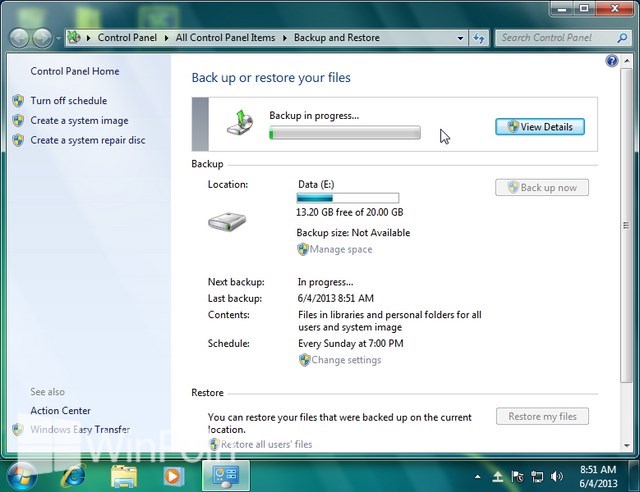The width and height of the screenshot is (640, 492).
Task: Click Control Panel taskbar button
Action: click(x=226, y=476)
